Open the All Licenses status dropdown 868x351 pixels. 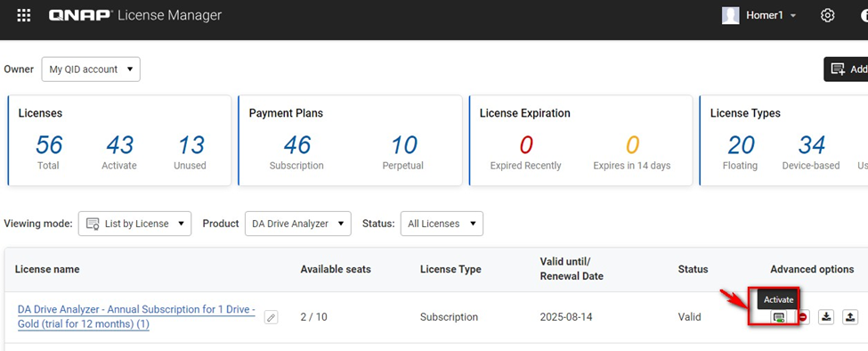coord(442,224)
